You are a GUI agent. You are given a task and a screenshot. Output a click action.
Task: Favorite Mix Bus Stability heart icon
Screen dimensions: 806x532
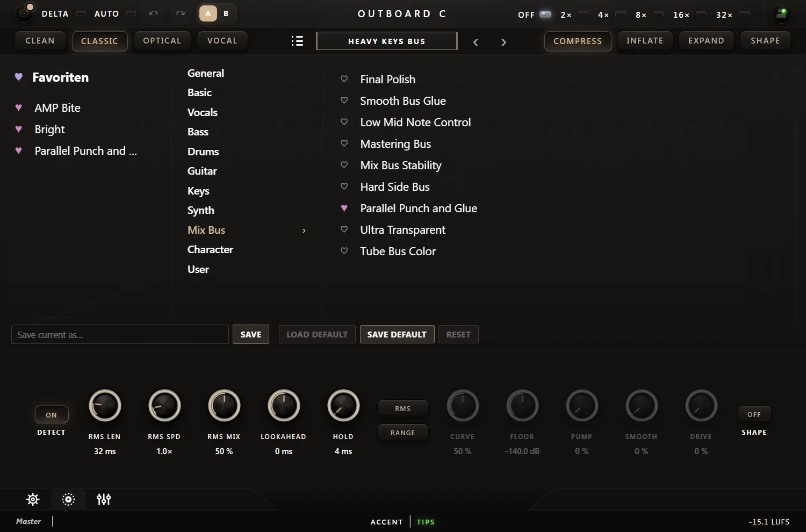tap(344, 165)
